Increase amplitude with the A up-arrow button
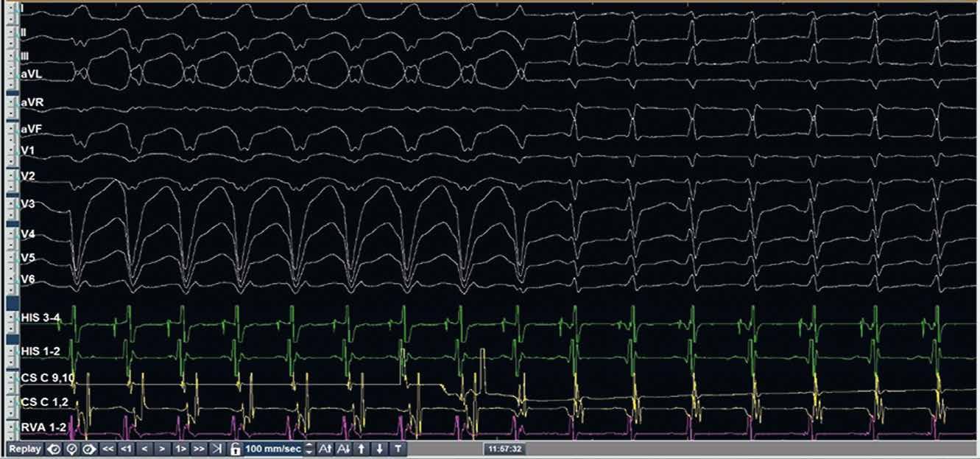The width and height of the screenshot is (980, 459). 325,449
